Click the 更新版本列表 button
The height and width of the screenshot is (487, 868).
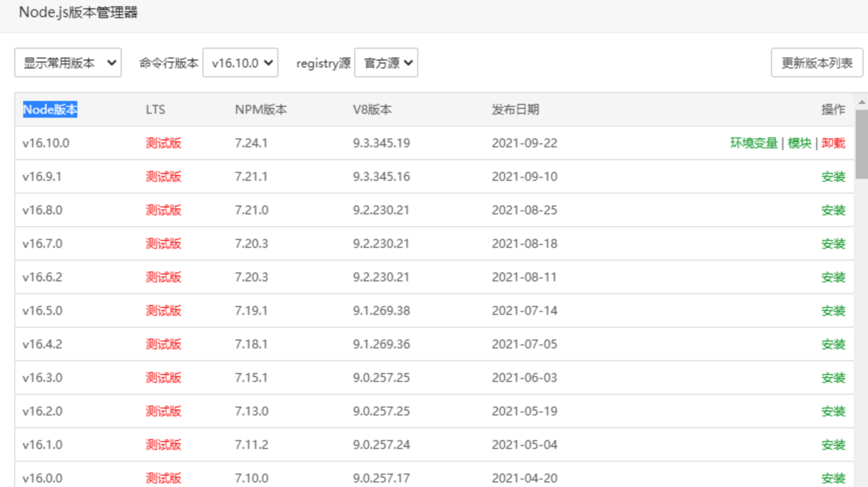[x=817, y=63]
